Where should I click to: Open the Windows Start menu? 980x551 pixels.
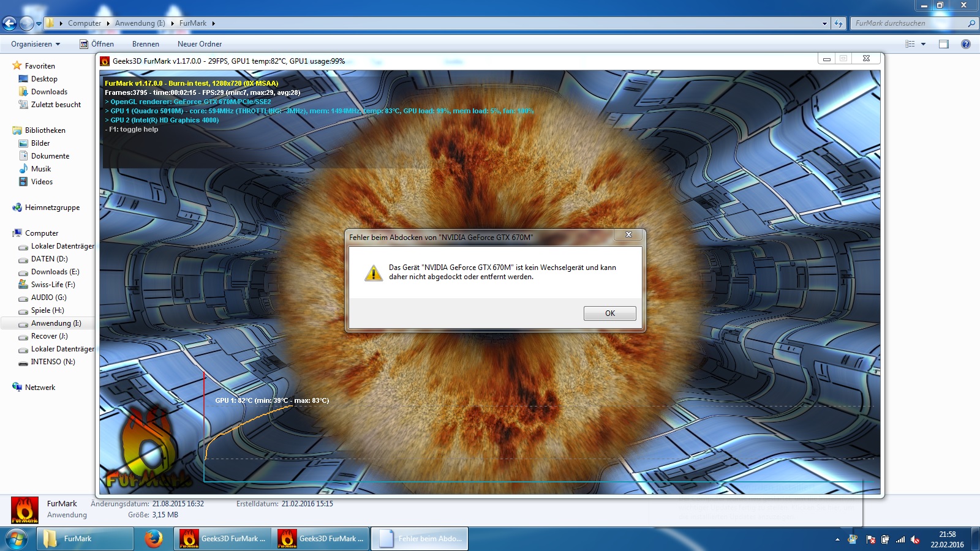[17, 539]
